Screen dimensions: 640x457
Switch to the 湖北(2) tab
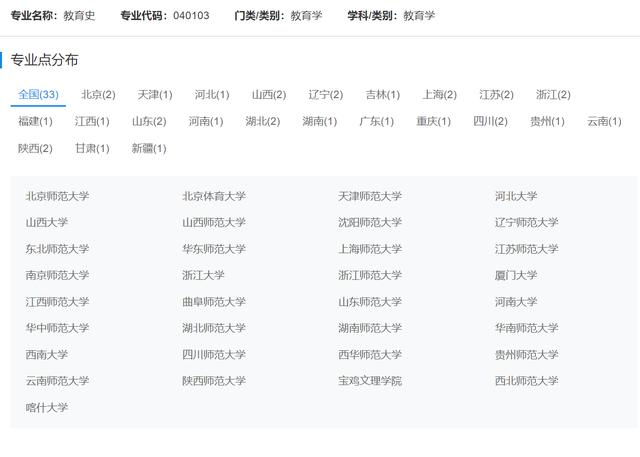coord(263,121)
